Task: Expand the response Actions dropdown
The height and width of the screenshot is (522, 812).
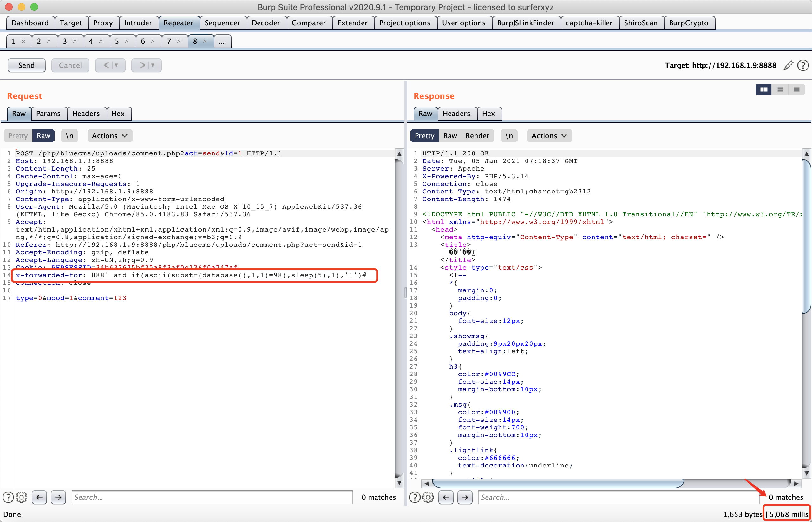Action: pos(549,136)
